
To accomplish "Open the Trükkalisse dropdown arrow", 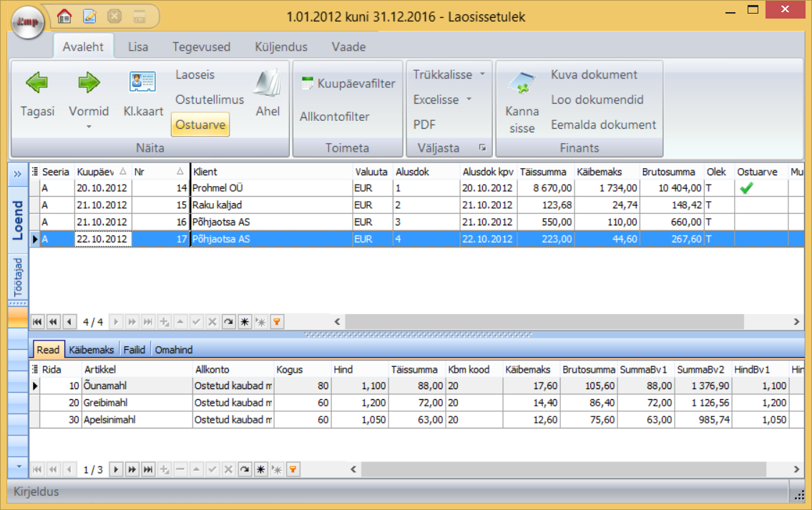I will (482, 74).
